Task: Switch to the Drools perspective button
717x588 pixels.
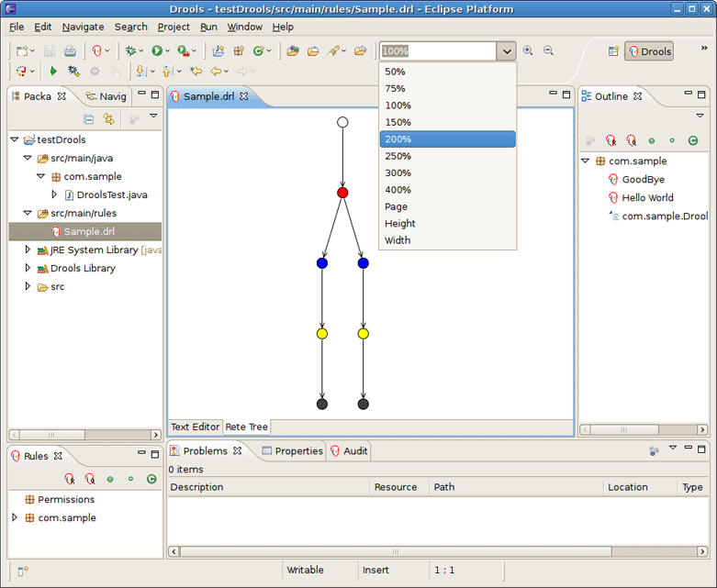Action: (649, 51)
